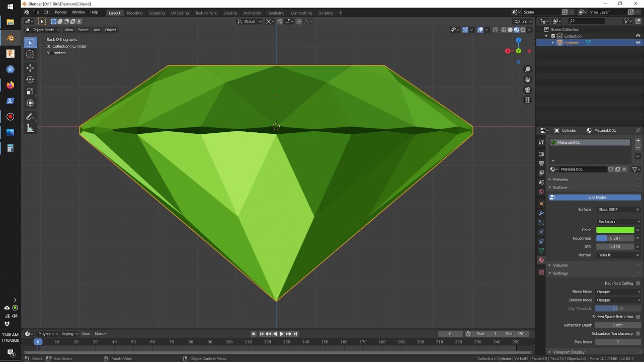644x362 pixels.
Task: Open the Global transform orientation dropdown
Action: pos(250,22)
